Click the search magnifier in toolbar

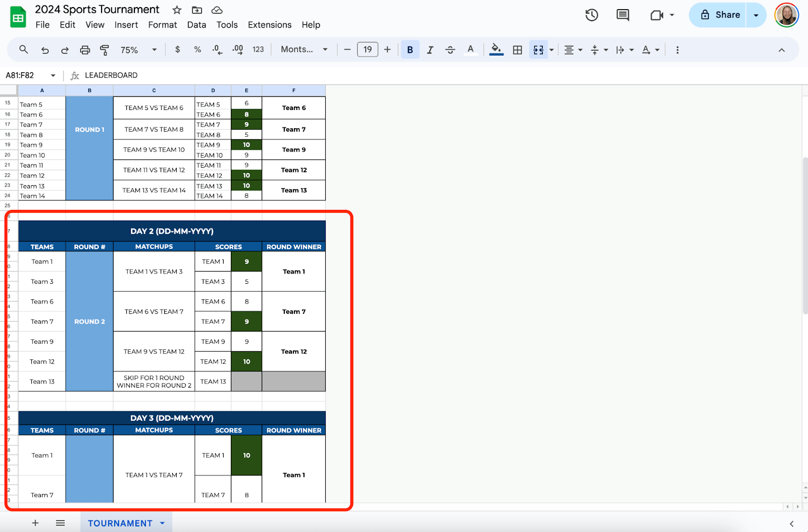(24, 49)
